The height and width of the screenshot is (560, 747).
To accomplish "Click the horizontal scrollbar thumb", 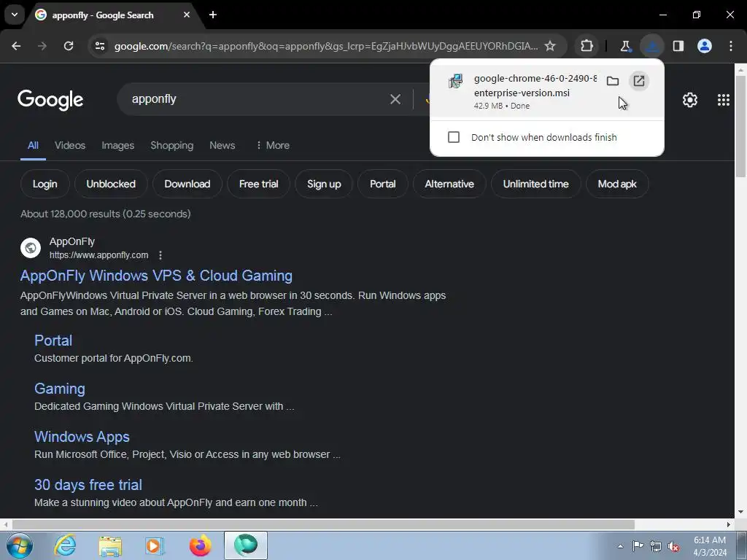I will [x=323, y=524].
